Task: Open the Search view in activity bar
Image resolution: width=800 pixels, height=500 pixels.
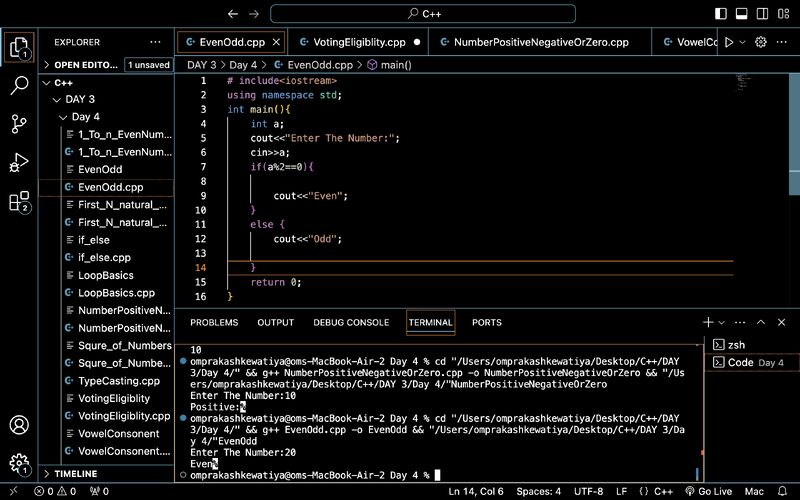Action: 19,85
